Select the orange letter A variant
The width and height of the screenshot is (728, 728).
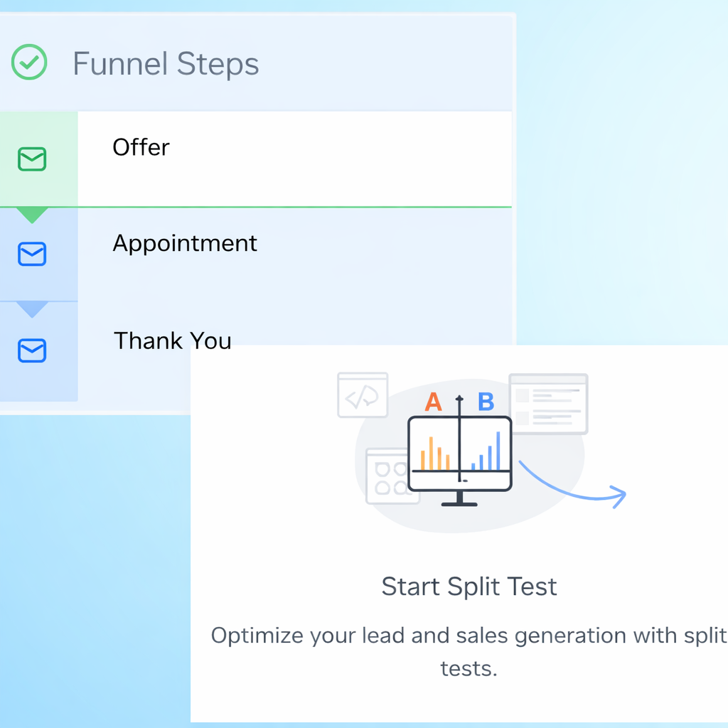[x=433, y=402]
